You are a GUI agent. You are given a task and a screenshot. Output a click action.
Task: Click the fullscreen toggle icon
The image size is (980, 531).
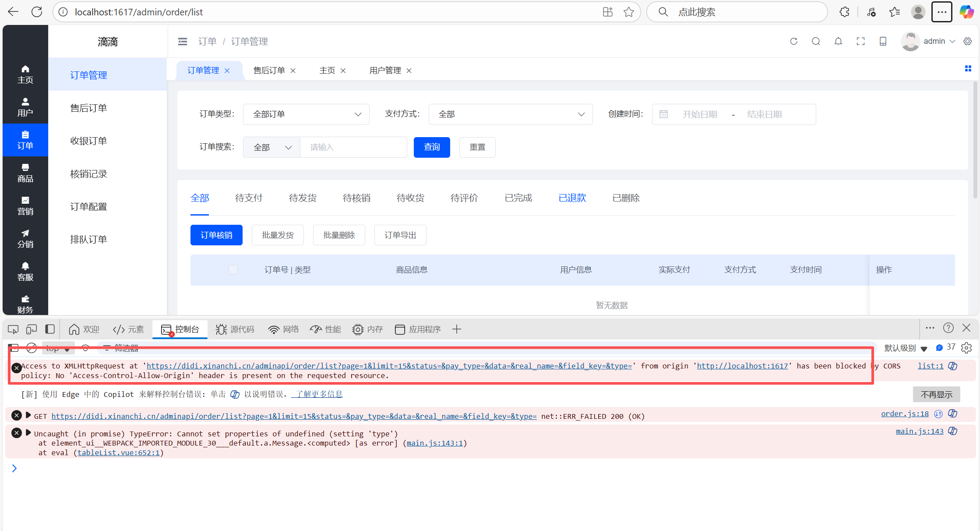tap(860, 41)
